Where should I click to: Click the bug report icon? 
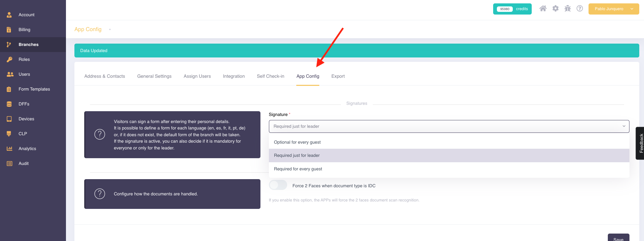(568, 8)
